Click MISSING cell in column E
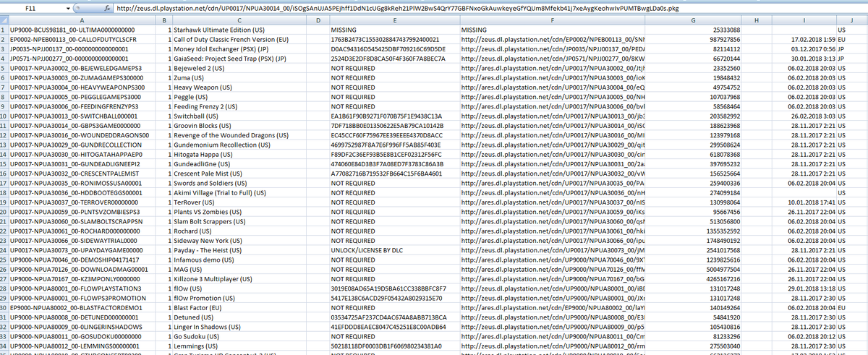 tap(394, 30)
